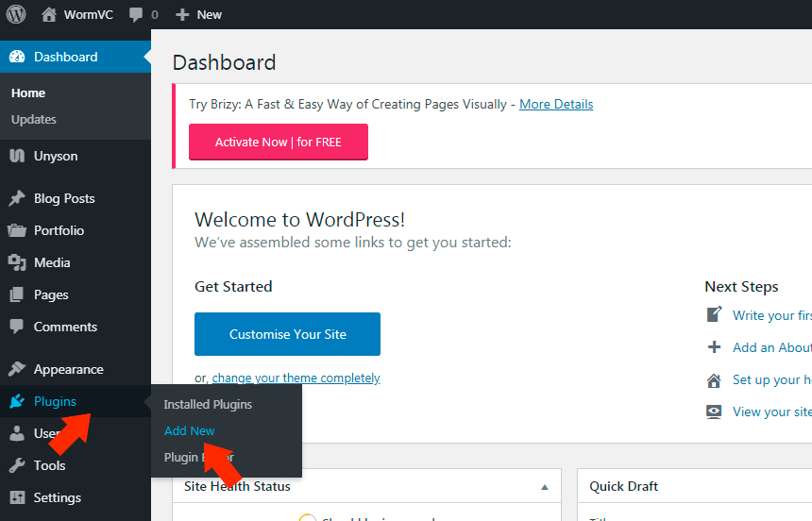
Task: Click the Comments speech bubble sidebar icon
Action: pyautogui.click(x=17, y=327)
